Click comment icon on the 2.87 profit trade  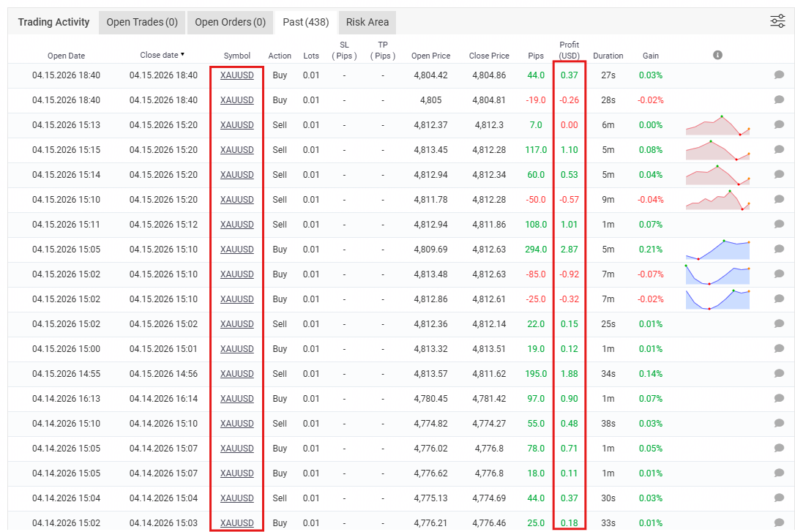(x=779, y=249)
